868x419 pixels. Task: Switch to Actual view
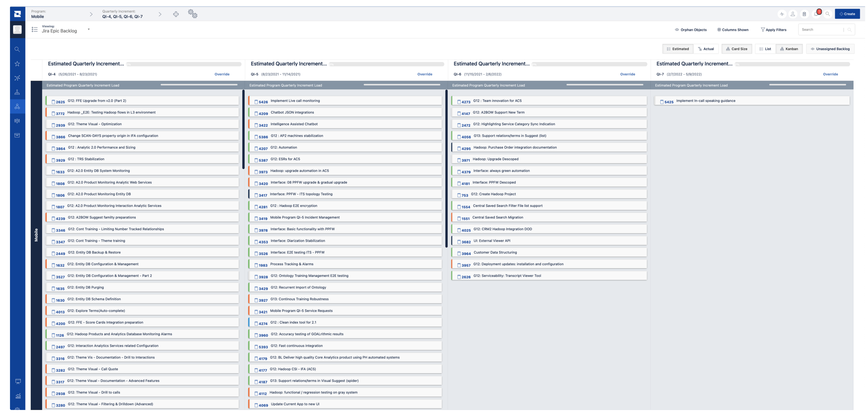tap(706, 49)
